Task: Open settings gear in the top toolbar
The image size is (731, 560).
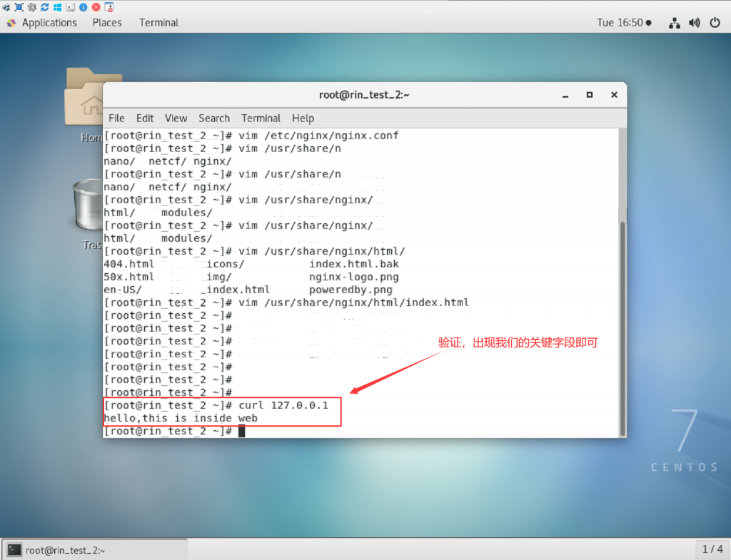Action: [x=32, y=7]
